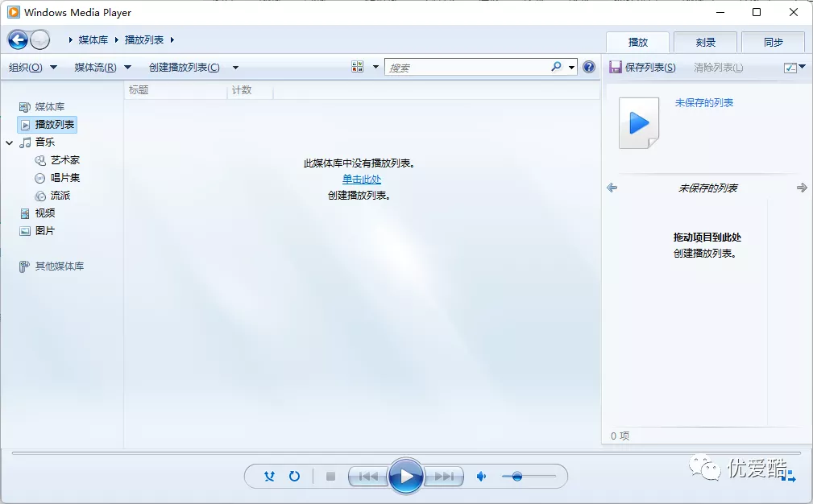Click the picture icon beside 图片
This screenshot has width=813, height=504.
click(x=25, y=231)
